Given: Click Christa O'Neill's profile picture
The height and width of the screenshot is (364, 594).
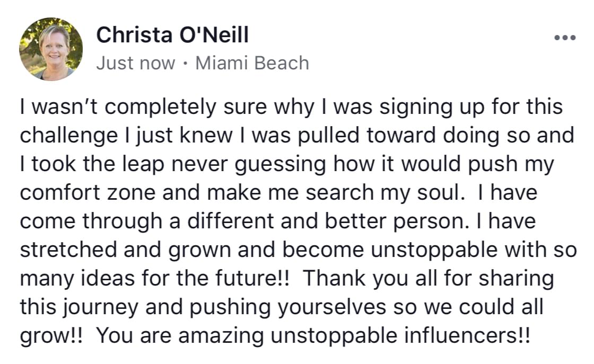Looking at the screenshot, I should [51, 49].
